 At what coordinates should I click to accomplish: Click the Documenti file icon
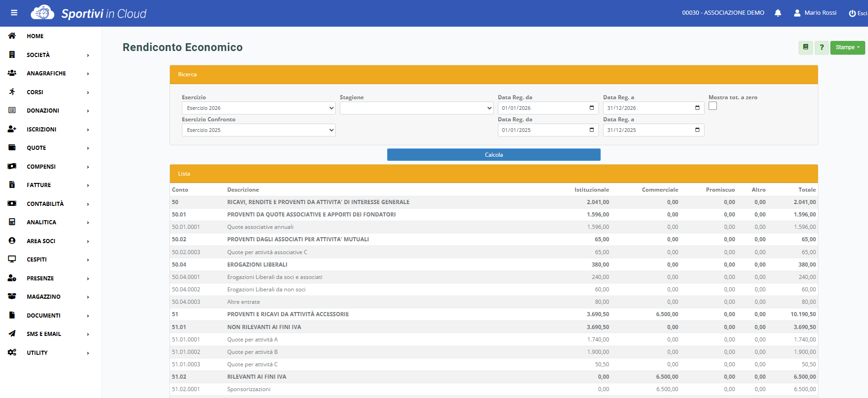[x=12, y=315]
